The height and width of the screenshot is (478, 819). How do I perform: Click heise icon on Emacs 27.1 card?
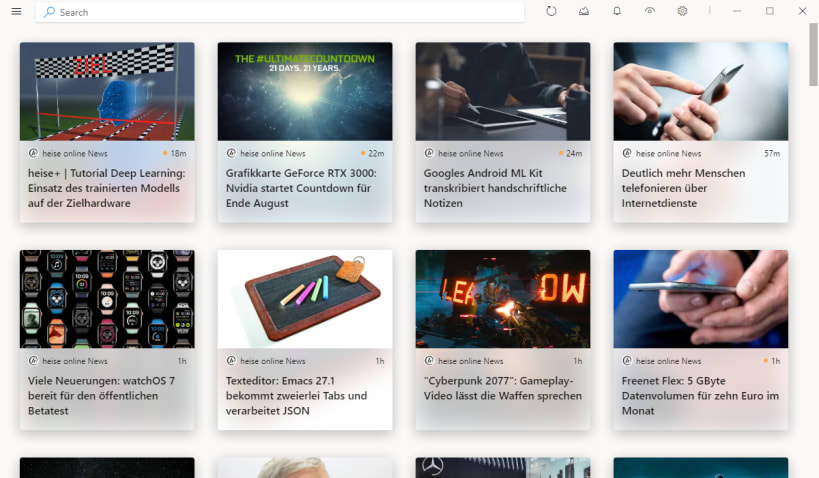[x=231, y=360]
